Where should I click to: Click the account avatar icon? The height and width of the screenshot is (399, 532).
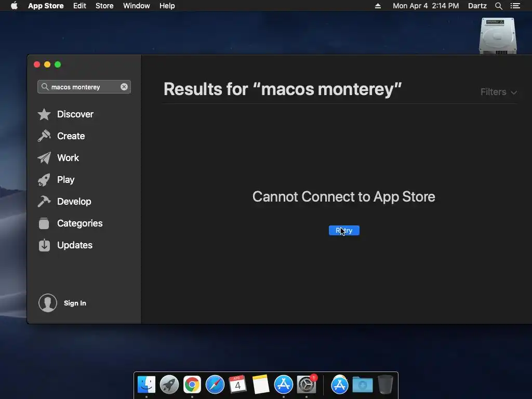click(48, 303)
